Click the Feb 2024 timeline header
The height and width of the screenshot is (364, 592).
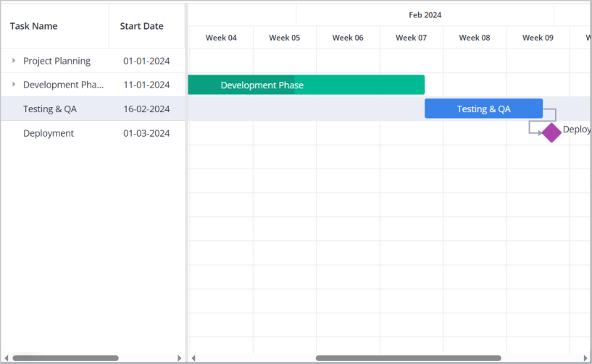point(425,14)
